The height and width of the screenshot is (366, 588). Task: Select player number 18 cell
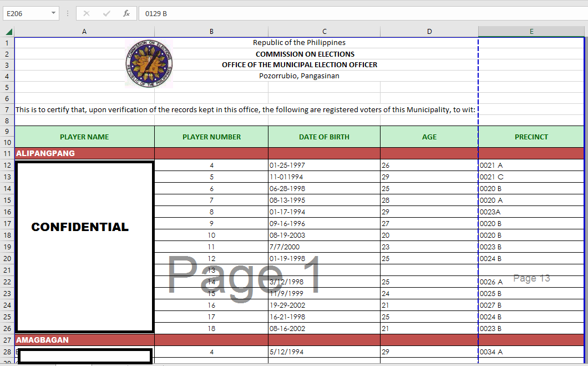(211, 328)
